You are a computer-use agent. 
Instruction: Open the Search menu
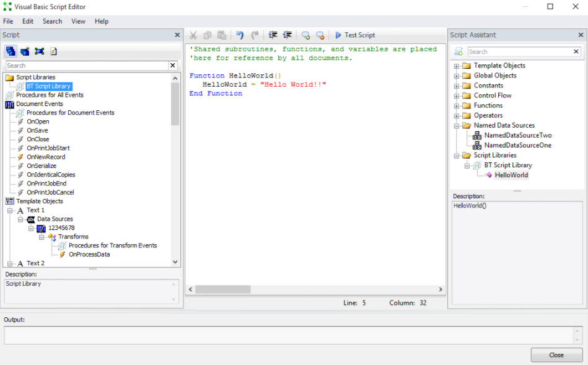52,22
